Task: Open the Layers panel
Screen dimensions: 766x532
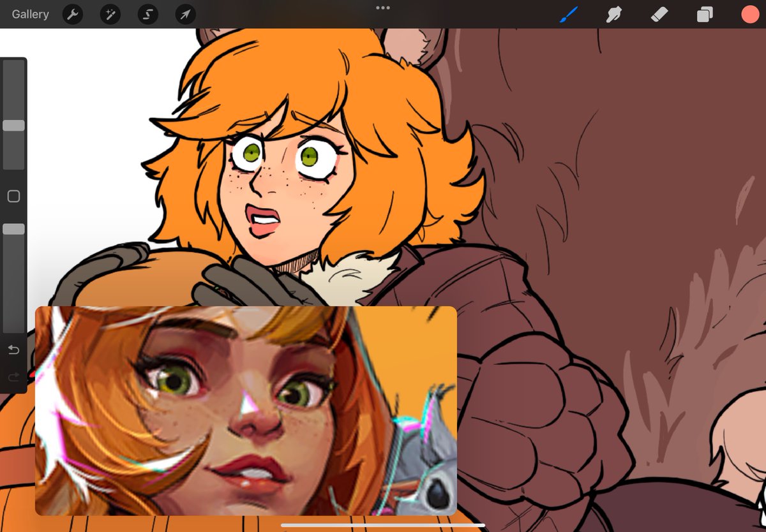Action: pyautogui.click(x=704, y=14)
